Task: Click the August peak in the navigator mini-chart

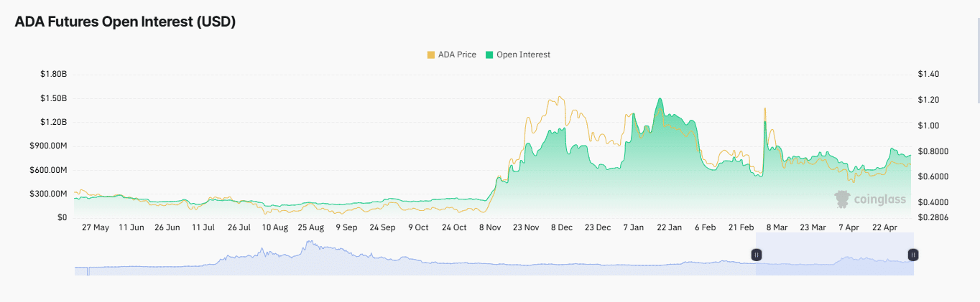Action: point(310,245)
